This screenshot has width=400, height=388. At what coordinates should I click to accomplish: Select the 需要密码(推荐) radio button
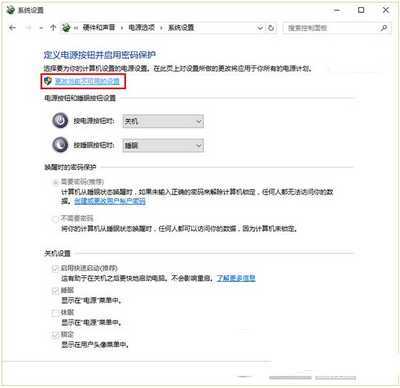tap(55, 182)
